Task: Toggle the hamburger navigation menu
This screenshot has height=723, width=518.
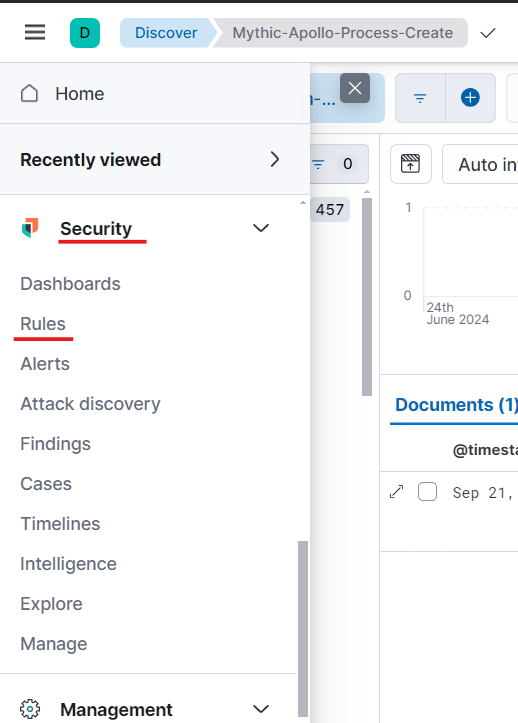Action: pos(35,33)
